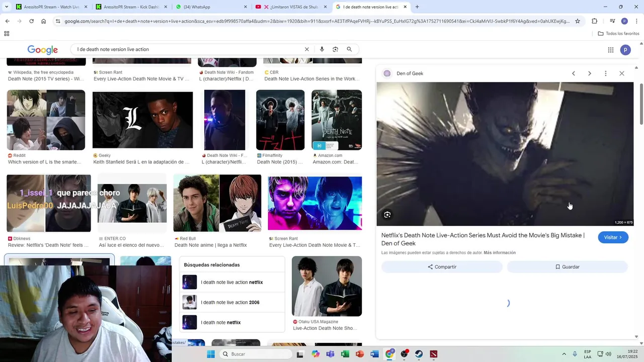Open volume control in system tray
Viewport: 644px width, 362px height.
pyautogui.click(x=608, y=354)
